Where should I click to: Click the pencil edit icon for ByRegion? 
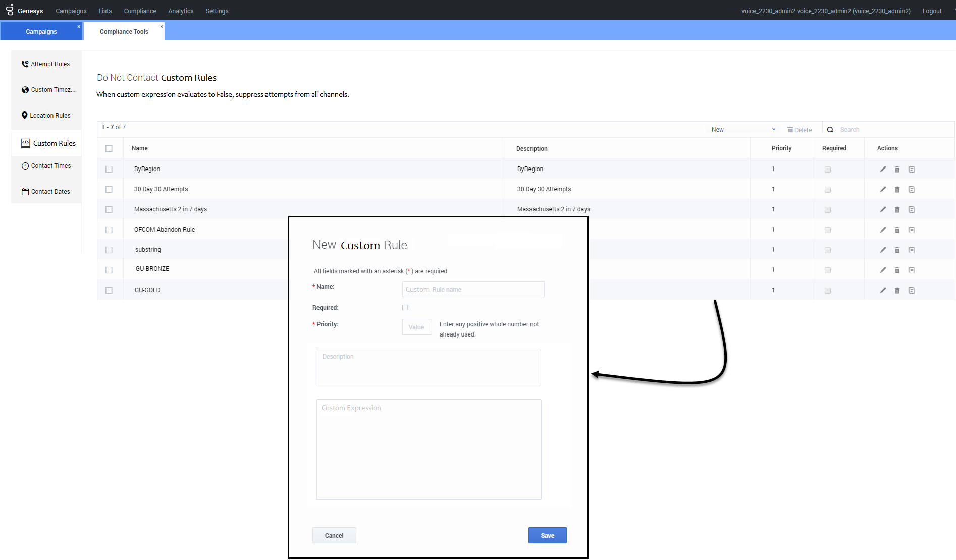[x=883, y=170]
